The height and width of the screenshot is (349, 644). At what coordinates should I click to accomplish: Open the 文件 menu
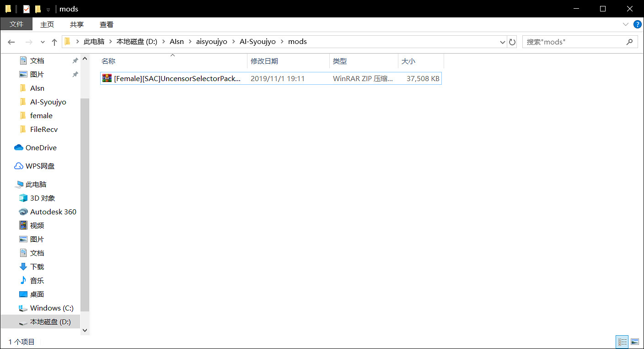16,24
